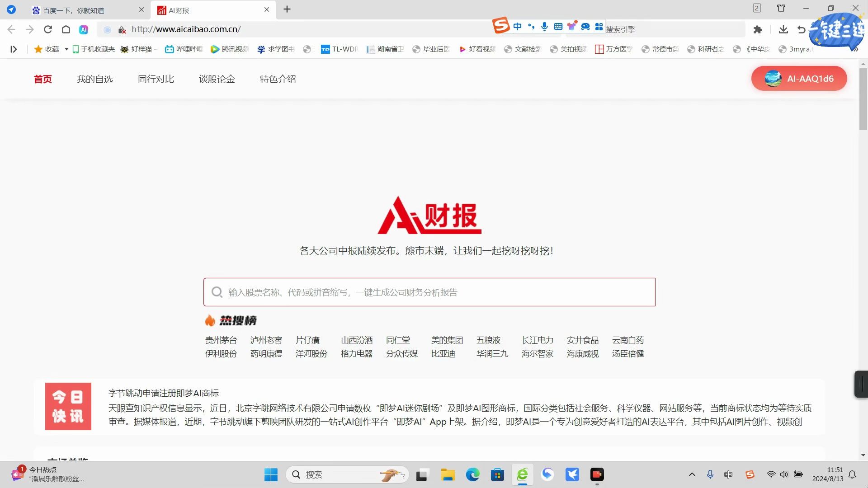Open the volume speaker tray icon

[784, 474]
